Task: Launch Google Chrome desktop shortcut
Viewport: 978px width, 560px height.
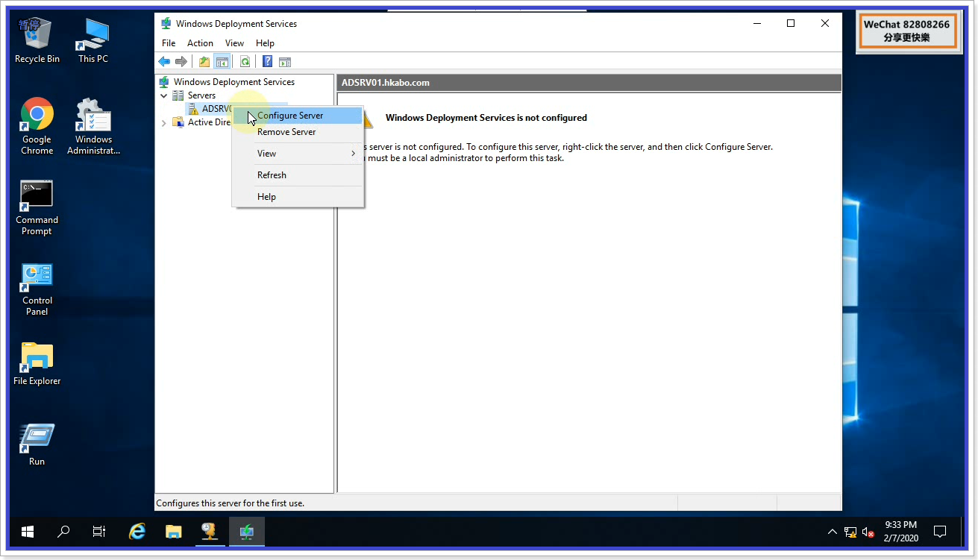Action: coord(37,127)
